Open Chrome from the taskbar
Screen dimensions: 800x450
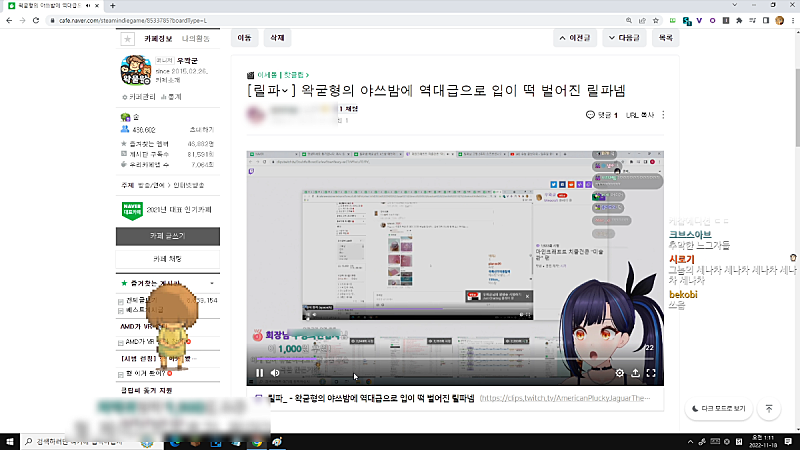tap(257, 442)
